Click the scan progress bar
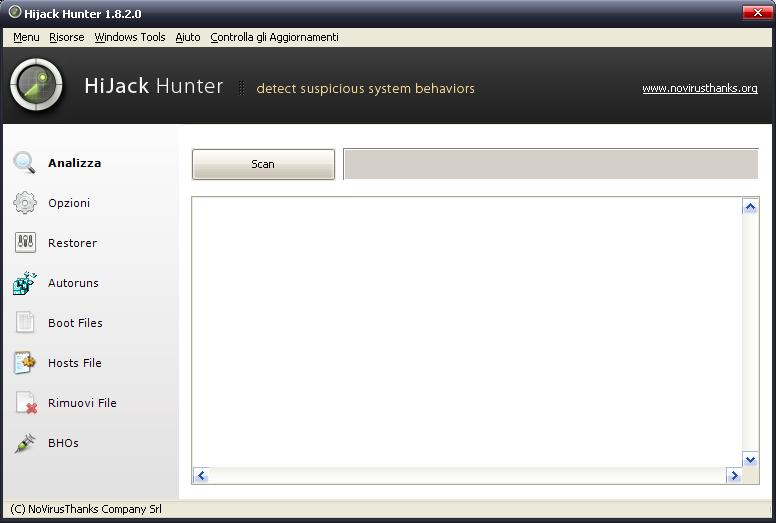 point(550,164)
